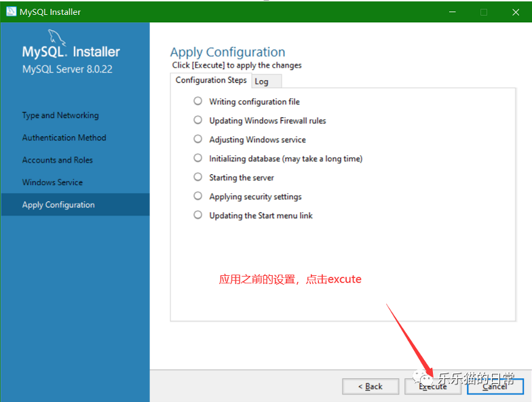Screen dimensions: 532x402
Task: Go back with the Back button
Action: coord(370,386)
